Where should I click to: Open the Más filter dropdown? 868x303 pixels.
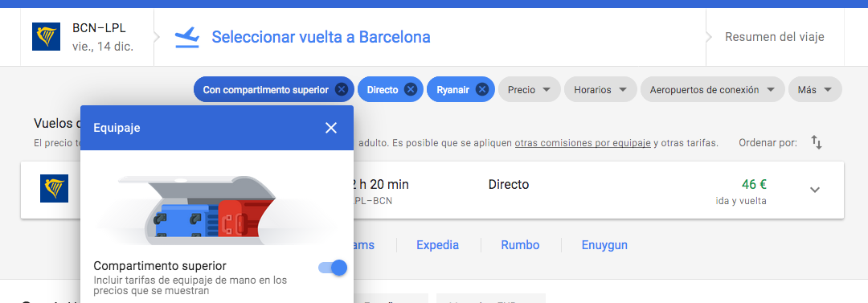(815, 90)
